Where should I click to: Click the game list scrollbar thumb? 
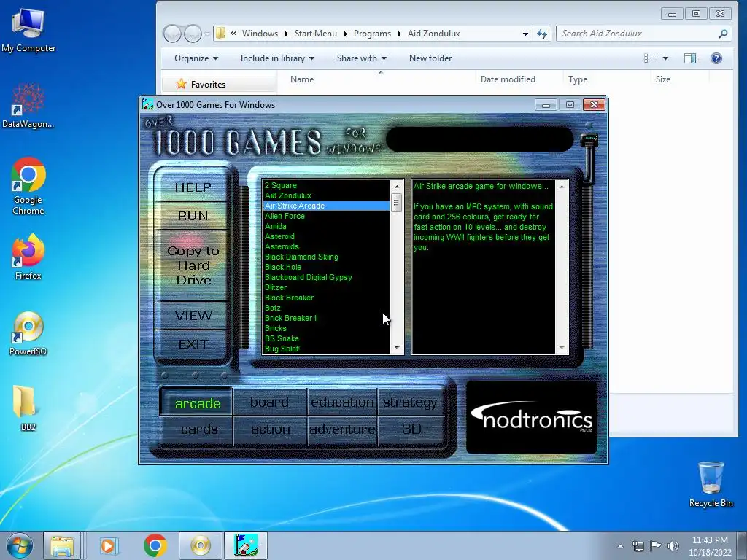(396, 203)
